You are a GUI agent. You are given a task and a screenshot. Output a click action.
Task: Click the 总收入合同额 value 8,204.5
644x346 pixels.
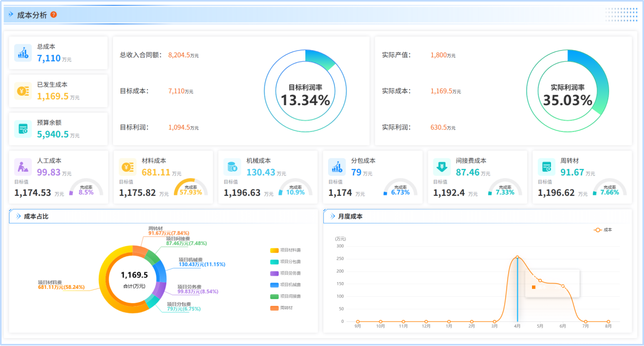point(179,55)
